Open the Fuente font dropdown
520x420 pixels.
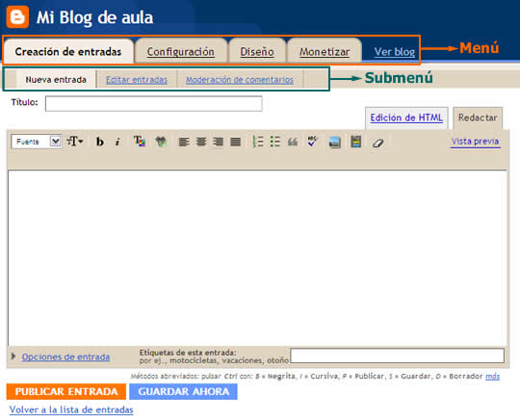click(x=37, y=142)
